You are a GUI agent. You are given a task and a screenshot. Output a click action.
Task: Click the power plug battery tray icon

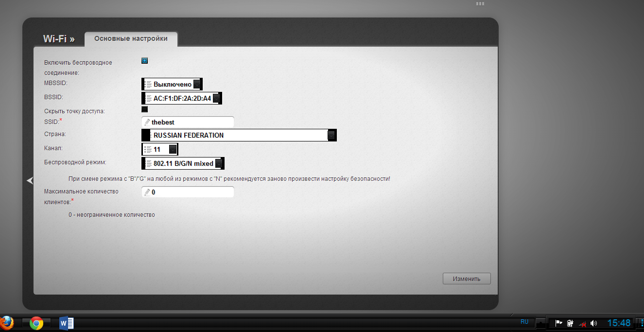click(x=571, y=323)
